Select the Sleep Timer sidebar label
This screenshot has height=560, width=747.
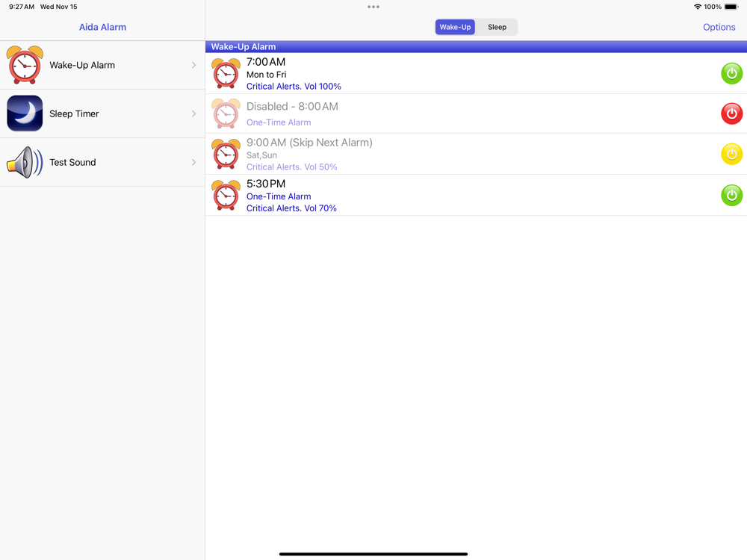tap(74, 113)
